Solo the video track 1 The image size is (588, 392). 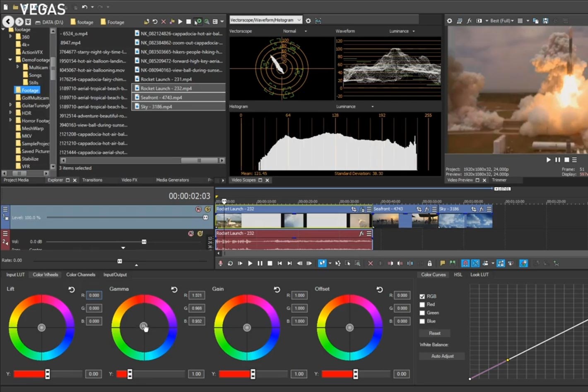(x=207, y=209)
